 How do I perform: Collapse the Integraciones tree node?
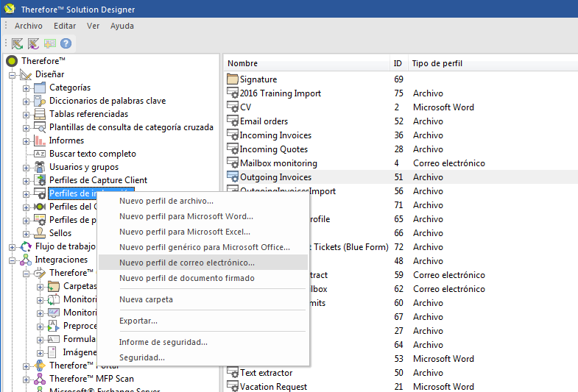click(13, 260)
